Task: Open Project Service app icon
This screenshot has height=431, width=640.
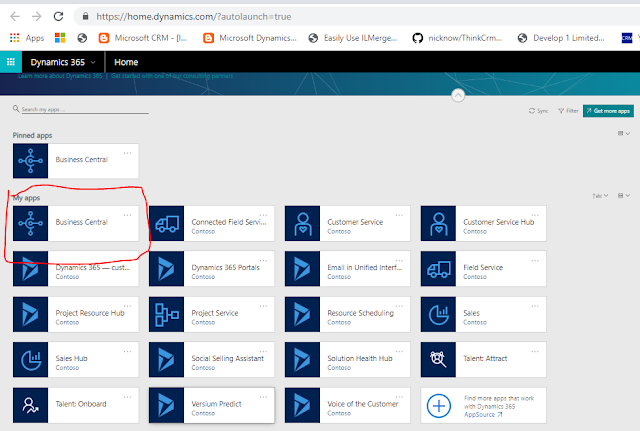Action: click(166, 314)
